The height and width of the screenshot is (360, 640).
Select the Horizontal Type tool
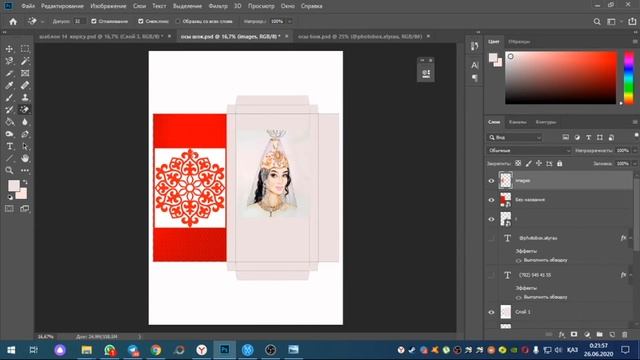pyautogui.click(x=9, y=146)
